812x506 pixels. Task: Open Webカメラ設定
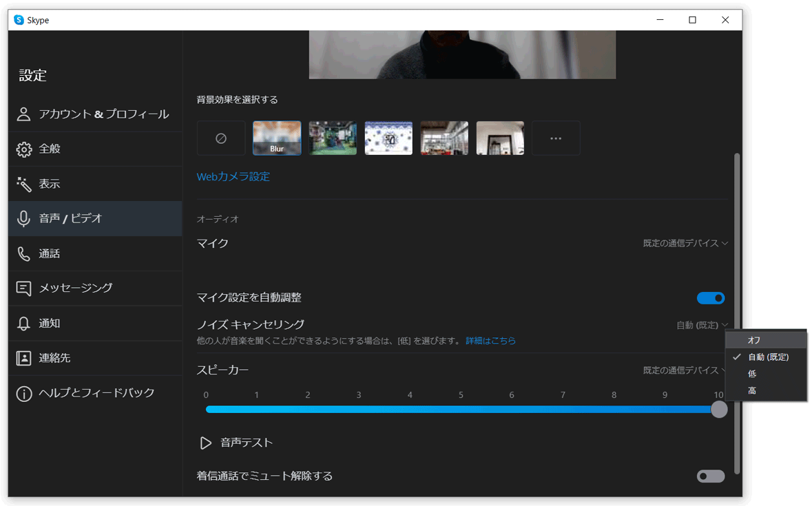pos(233,176)
